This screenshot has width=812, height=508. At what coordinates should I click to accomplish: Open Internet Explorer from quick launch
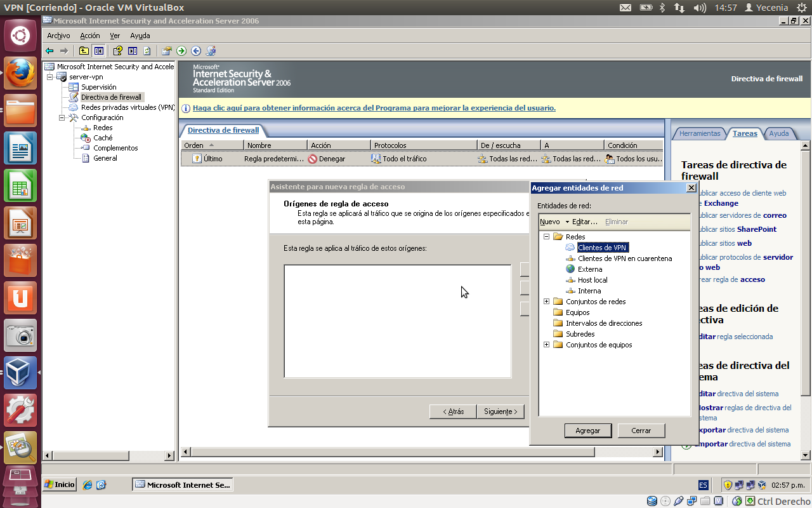[x=88, y=485]
